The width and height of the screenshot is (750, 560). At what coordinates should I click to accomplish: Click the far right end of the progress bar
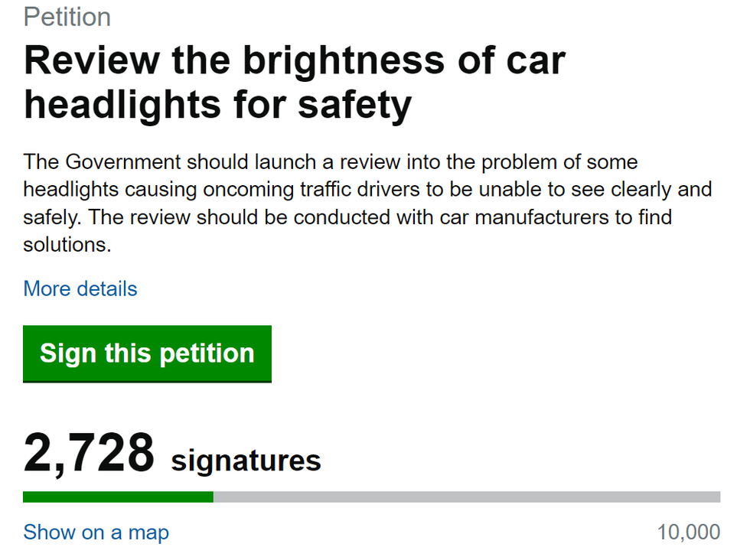coord(717,497)
